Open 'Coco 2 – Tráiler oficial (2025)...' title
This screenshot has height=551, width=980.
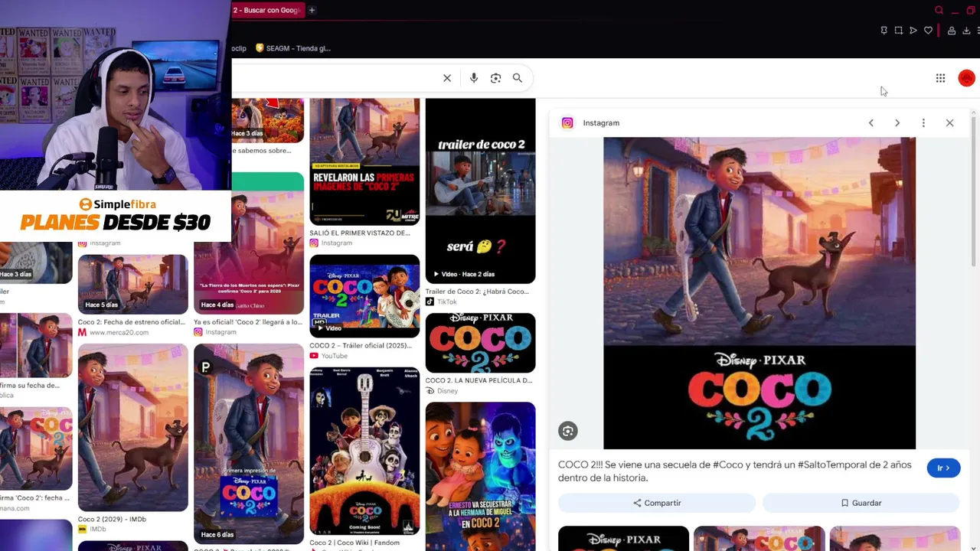point(361,345)
